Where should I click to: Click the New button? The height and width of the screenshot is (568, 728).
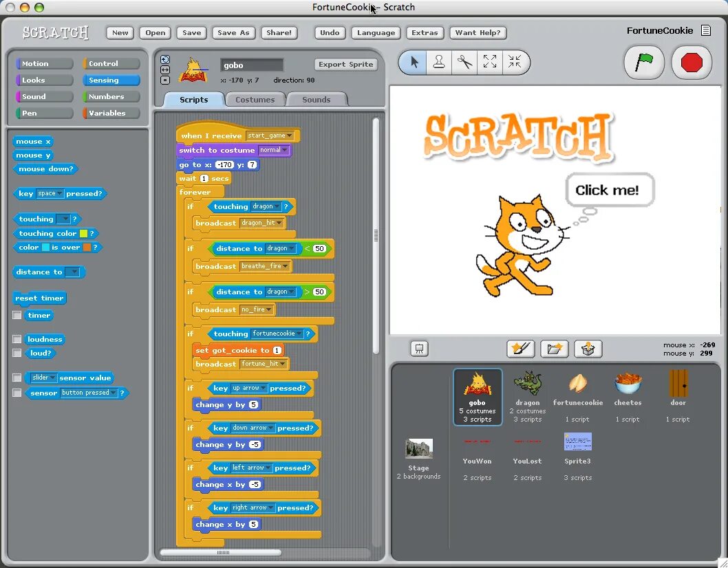pyautogui.click(x=120, y=32)
